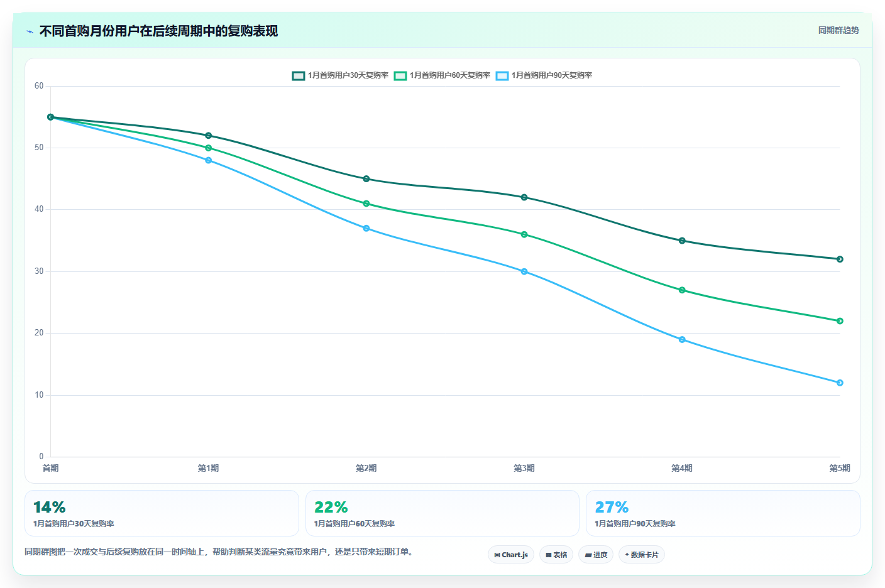
Task: Select the 90天 line point at 第2期
Action: tap(366, 229)
